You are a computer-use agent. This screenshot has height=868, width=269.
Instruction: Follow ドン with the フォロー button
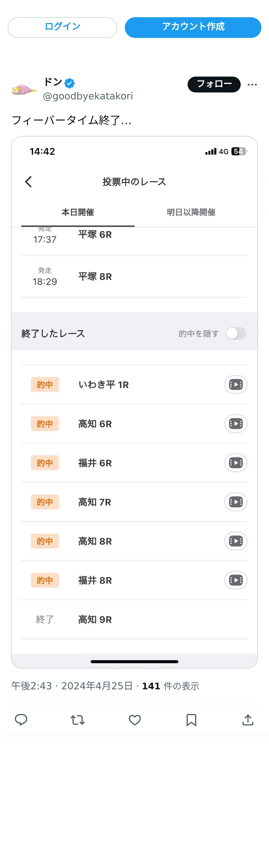214,84
